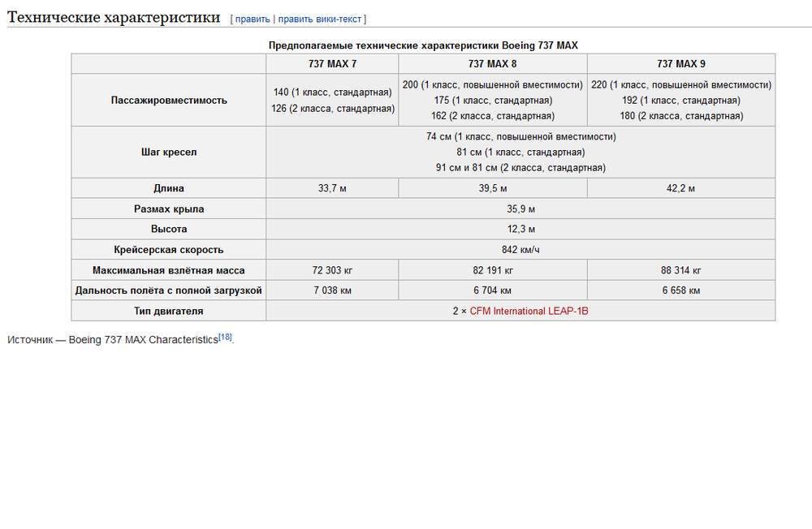Click "200 (1 класс, повышенной вместимости)" text

point(493,85)
